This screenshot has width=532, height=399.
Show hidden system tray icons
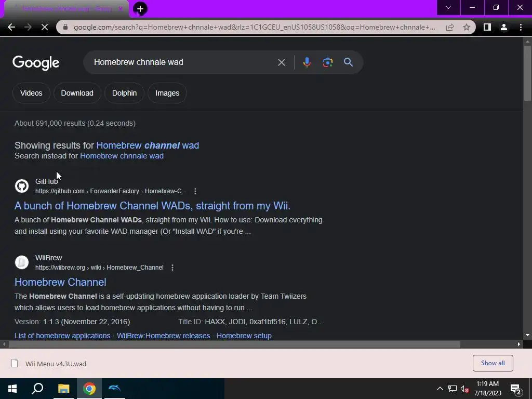pos(440,389)
